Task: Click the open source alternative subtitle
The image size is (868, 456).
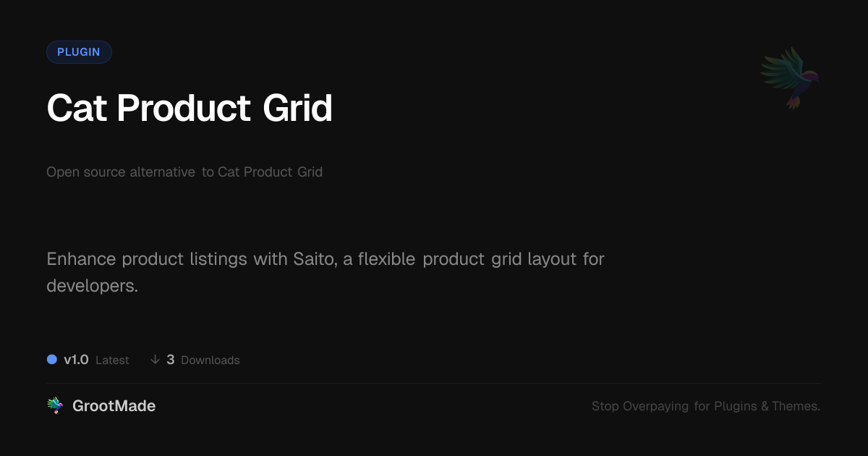Action: pos(184,172)
